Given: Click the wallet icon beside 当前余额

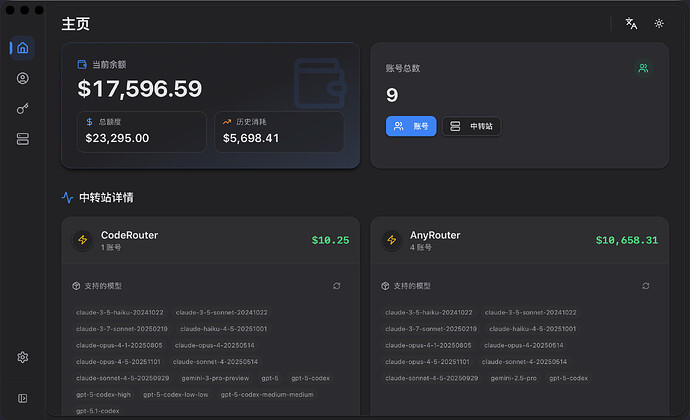Looking at the screenshot, I should pyautogui.click(x=82, y=65).
